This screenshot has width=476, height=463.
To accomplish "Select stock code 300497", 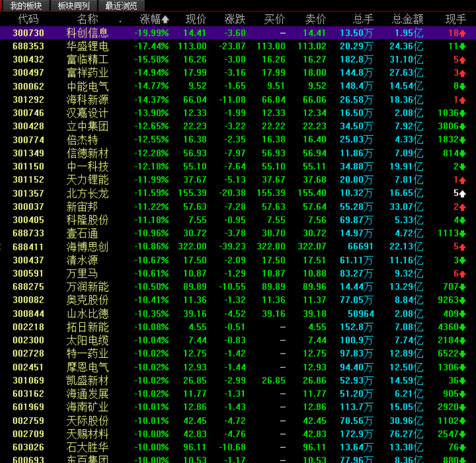I will (28, 73).
